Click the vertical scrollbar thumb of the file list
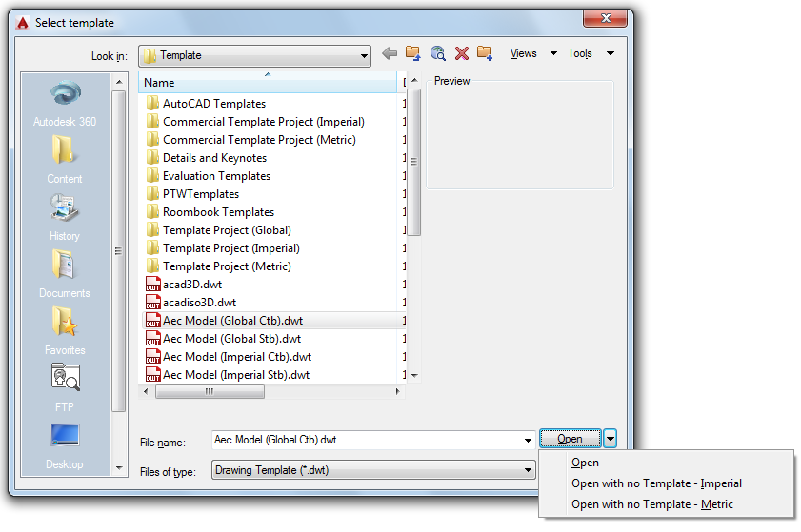 click(414, 163)
